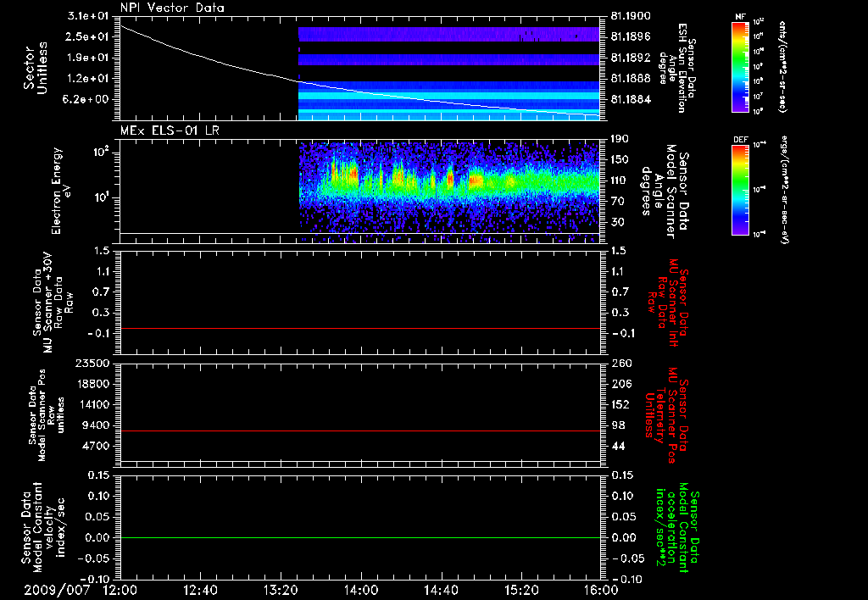The image size is (868, 600).
Task: Click the 12:00 time tick label
Action: (120, 590)
